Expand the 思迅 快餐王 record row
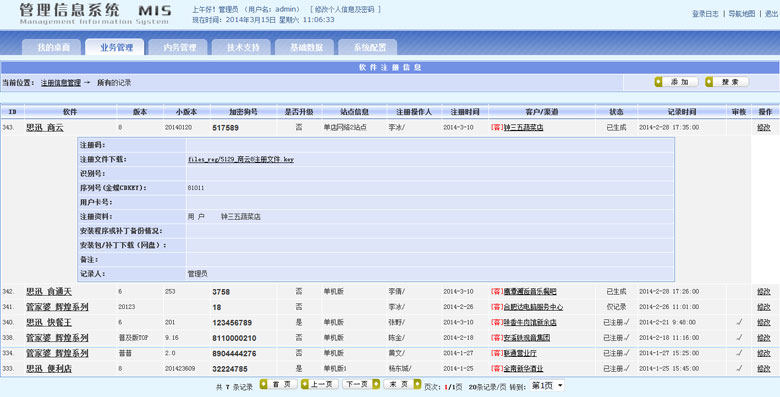This screenshot has width=780, height=397. point(49,322)
